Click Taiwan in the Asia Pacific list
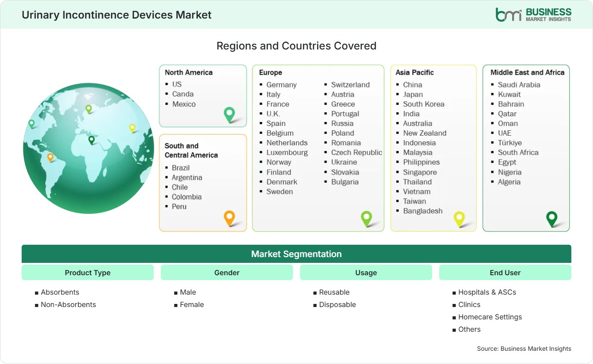This screenshot has width=593, height=364. coord(414,201)
